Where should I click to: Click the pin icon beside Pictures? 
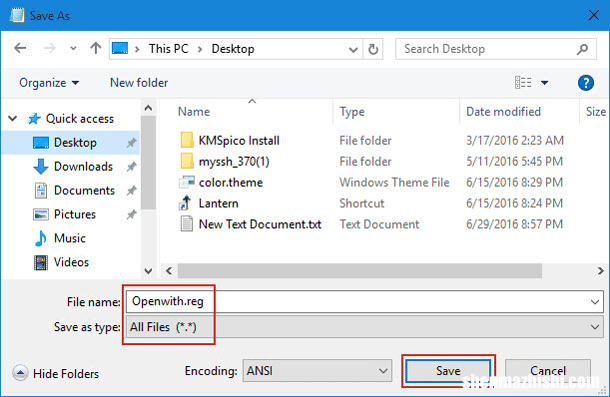coord(131,214)
